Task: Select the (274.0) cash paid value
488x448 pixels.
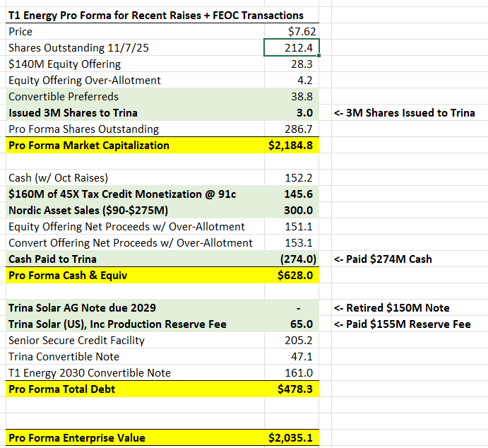Action: pos(298,259)
